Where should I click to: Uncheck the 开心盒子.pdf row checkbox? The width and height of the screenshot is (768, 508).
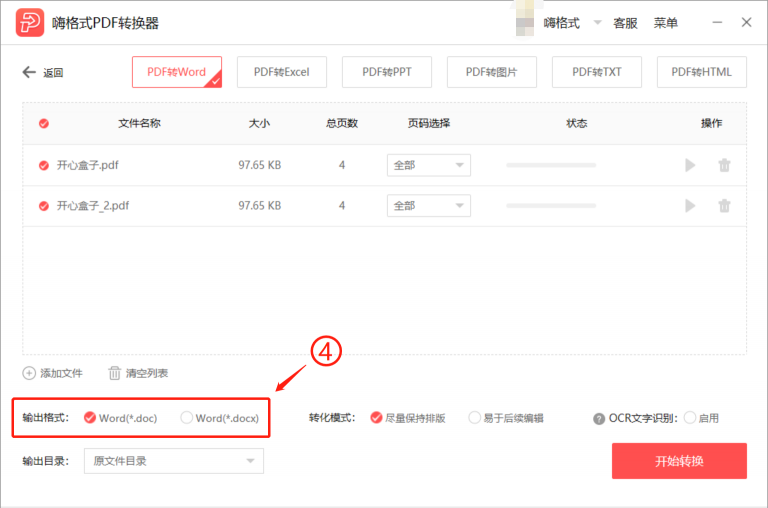click(44, 166)
